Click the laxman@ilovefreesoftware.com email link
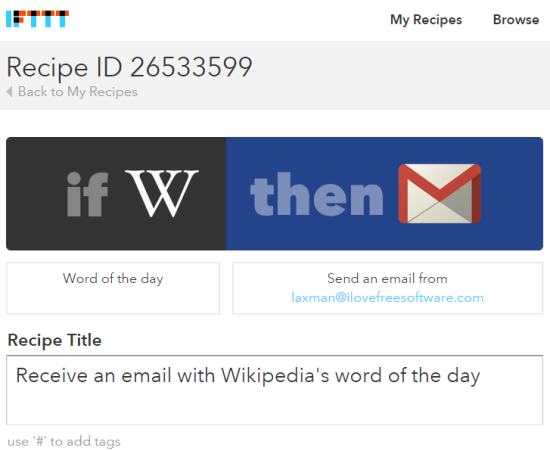The width and height of the screenshot is (550, 451). (x=388, y=298)
